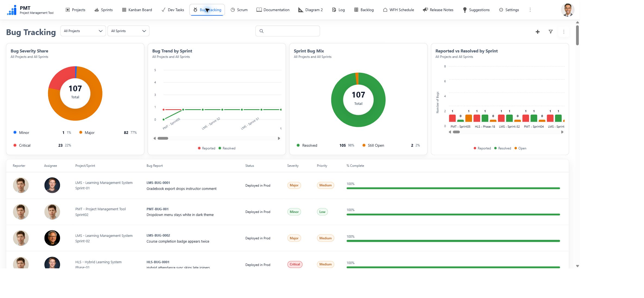Open the Scrum page
This screenshot has width=644, height=298.
click(239, 10)
